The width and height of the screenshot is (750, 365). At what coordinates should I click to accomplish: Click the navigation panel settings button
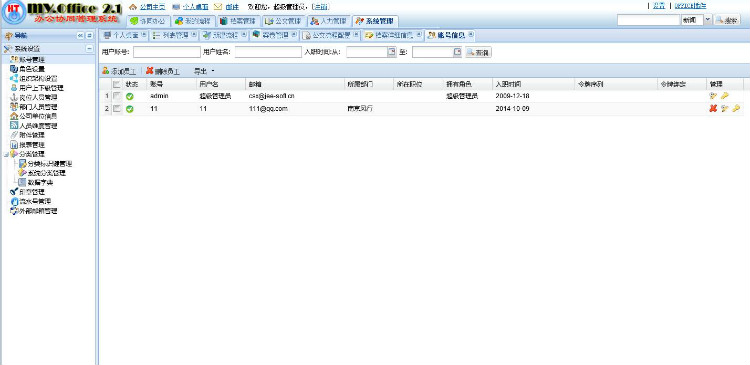89,35
